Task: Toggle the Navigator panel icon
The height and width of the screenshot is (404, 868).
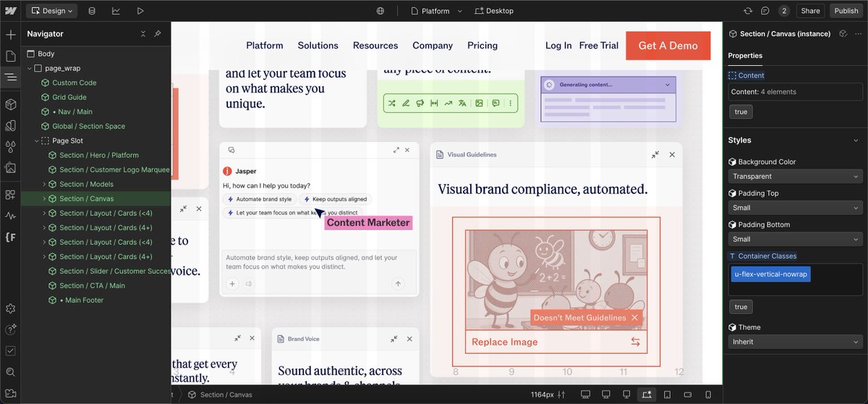Action: pyautogui.click(x=10, y=77)
